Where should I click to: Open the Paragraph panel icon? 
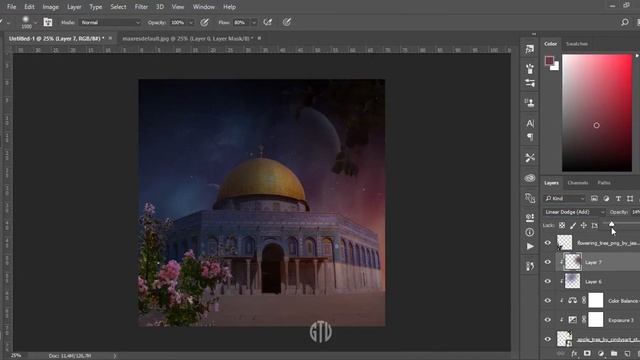tap(530, 137)
